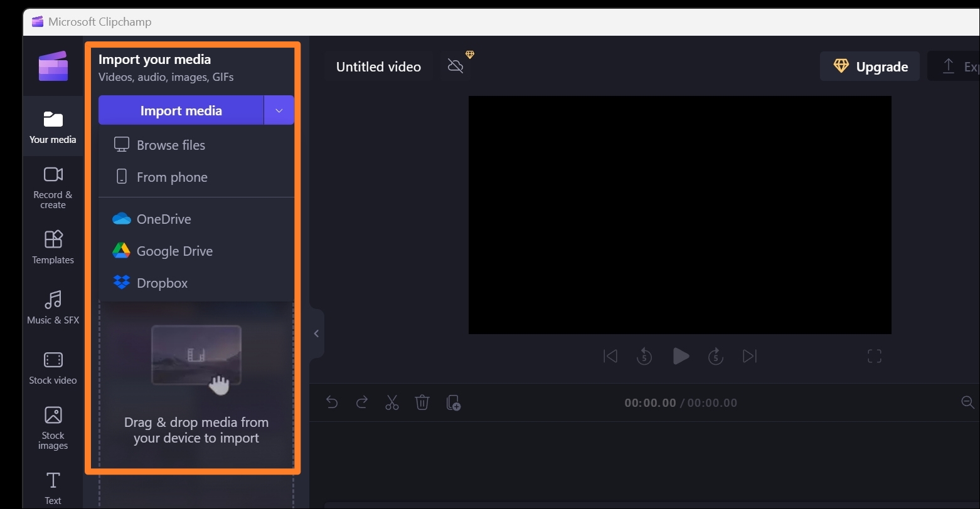Undo the last action
Screen dimensions: 980x509
[x=332, y=402]
